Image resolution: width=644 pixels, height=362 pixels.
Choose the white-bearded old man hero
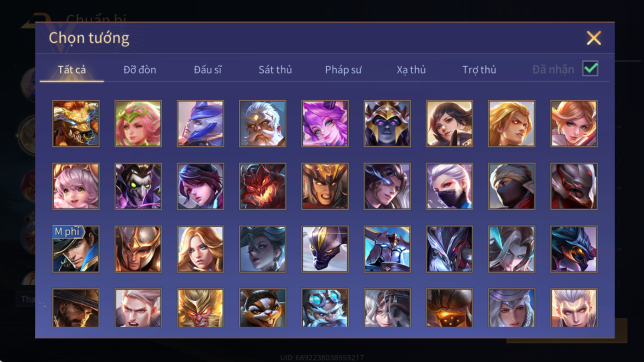(263, 124)
